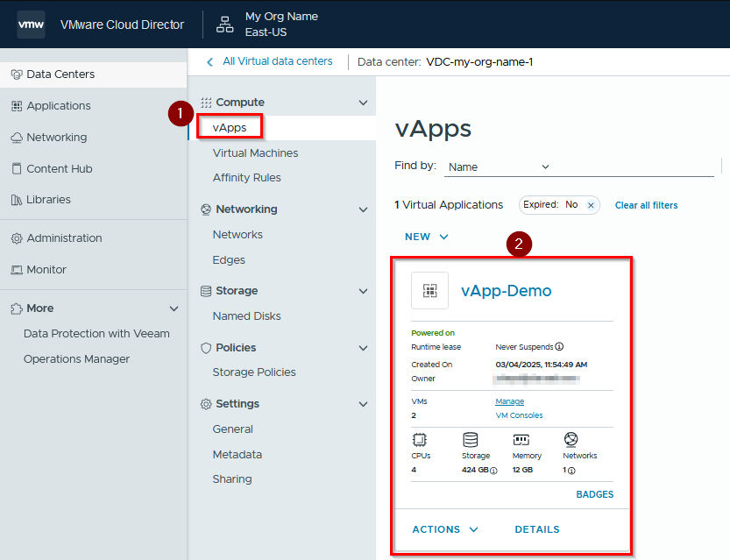This screenshot has height=560, width=730.
Task: Open Edges under Networking
Action: click(x=229, y=259)
